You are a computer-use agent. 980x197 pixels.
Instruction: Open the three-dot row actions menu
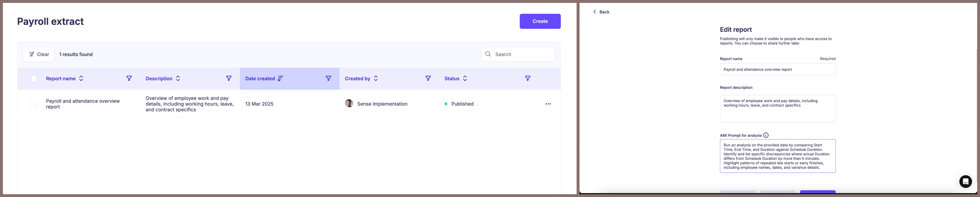tap(548, 104)
